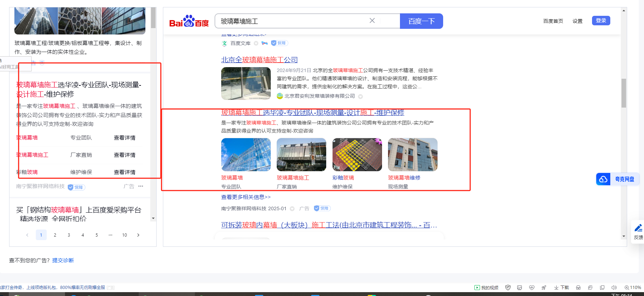Click 查看更多相关信息>> link
The height and width of the screenshot is (296, 644).
point(246,197)
